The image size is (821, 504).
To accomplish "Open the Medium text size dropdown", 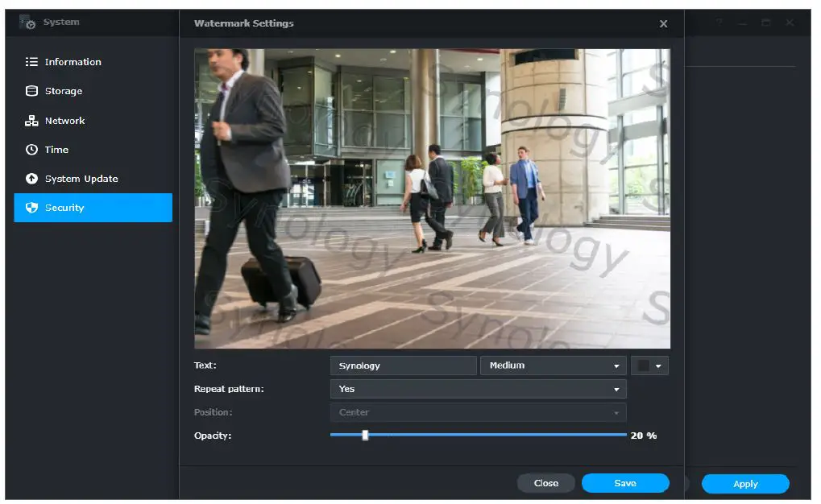I will point(553,365).
